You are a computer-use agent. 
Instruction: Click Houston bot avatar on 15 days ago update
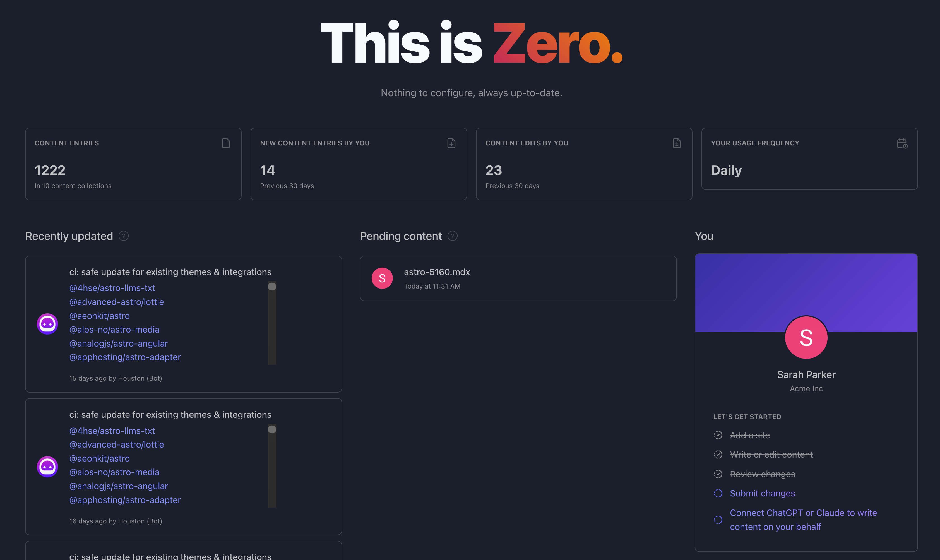click(47, 324)
